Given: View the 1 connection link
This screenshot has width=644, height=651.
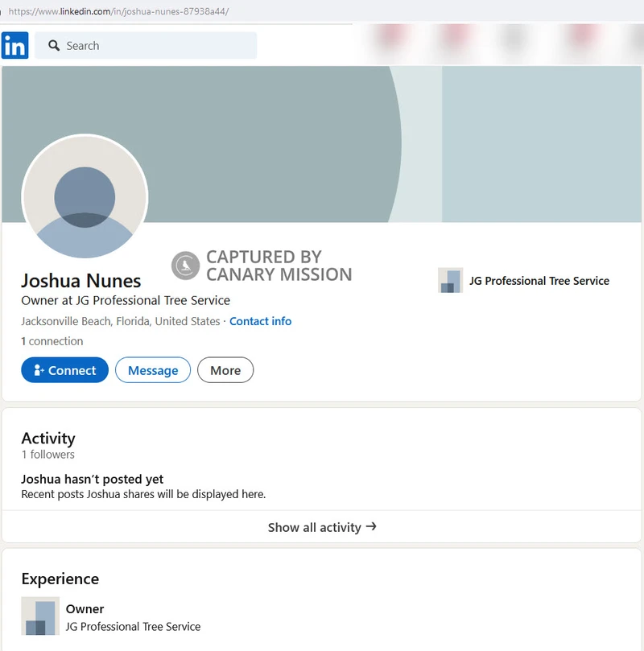Looking at the screenshot, I should 52,341.
